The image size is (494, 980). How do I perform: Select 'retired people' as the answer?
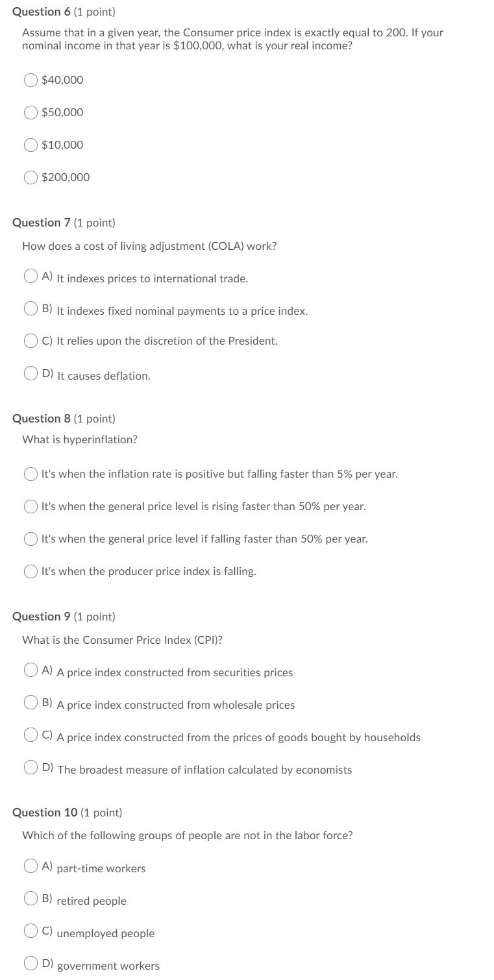30,898
